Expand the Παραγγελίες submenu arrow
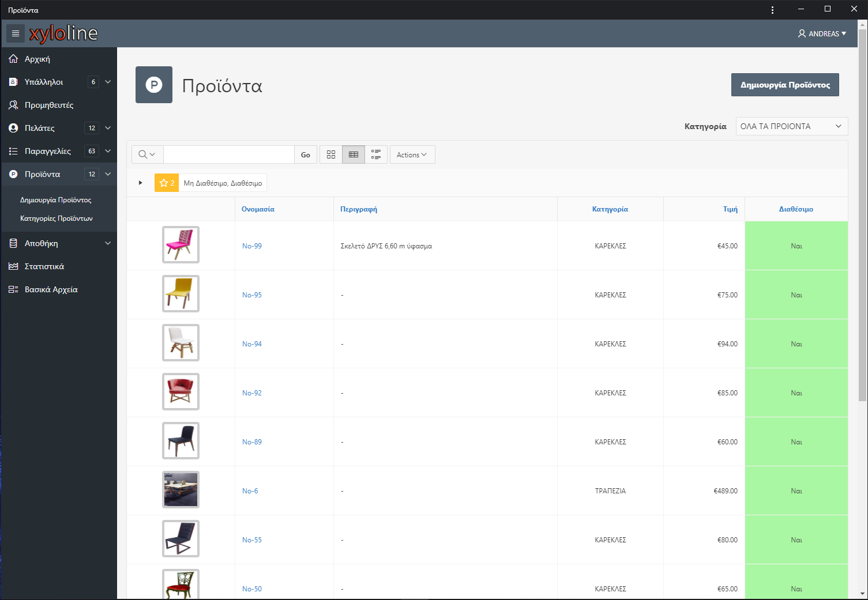The height and width of the screenshot is (600, 868). (108, 151)
